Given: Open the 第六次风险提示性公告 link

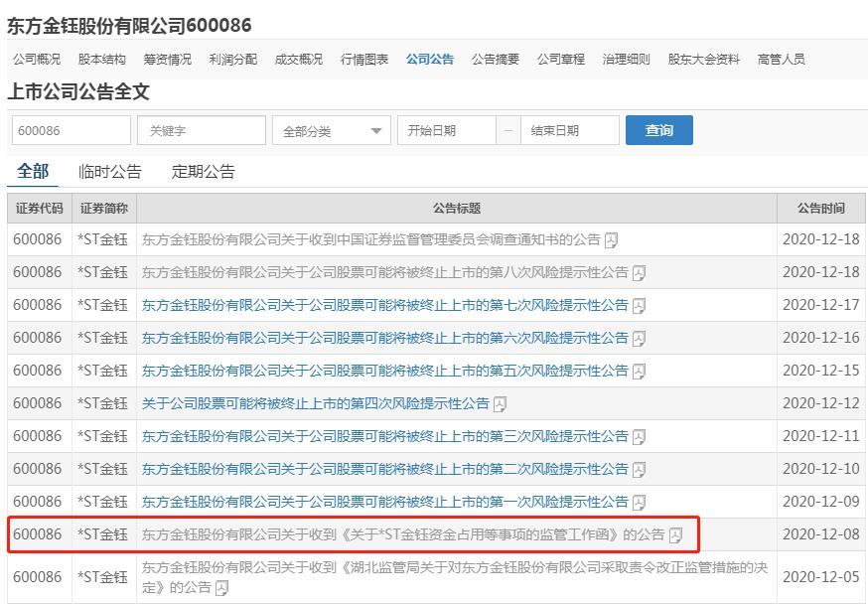Looking at the screenshot, I should tap(384, 338).
